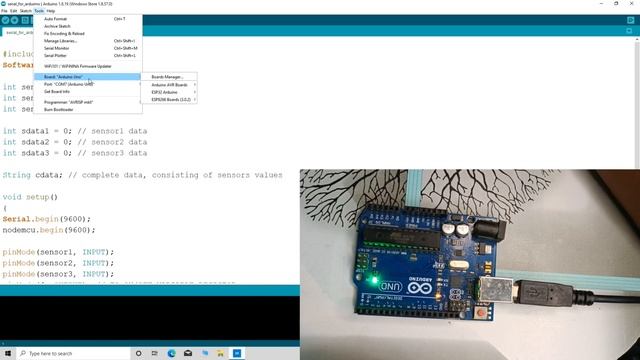The height and width of the screenshot is (360, 640).
Task: Open File Explorer from the taskbar
Action: pyautogui.click(x=220, y=353)
